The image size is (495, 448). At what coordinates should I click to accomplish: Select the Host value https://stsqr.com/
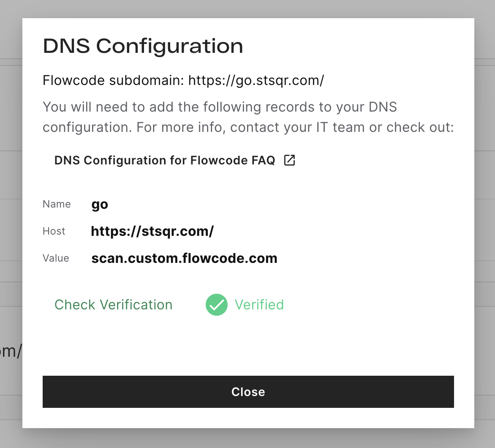152,231
